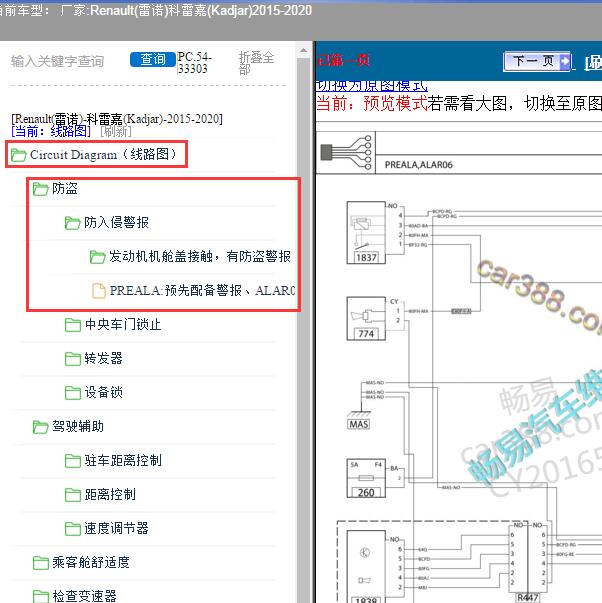The height and width of the screenshot is (603, 602).
Task: Click the wiring harness connector icon
Action: point(346,152)
